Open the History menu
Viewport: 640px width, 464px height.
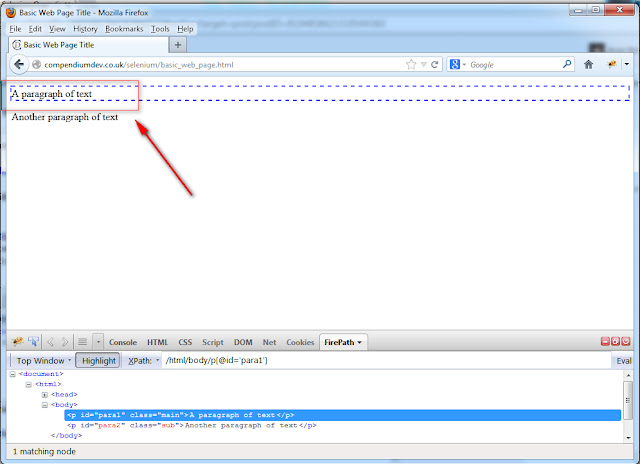(85, 29)
